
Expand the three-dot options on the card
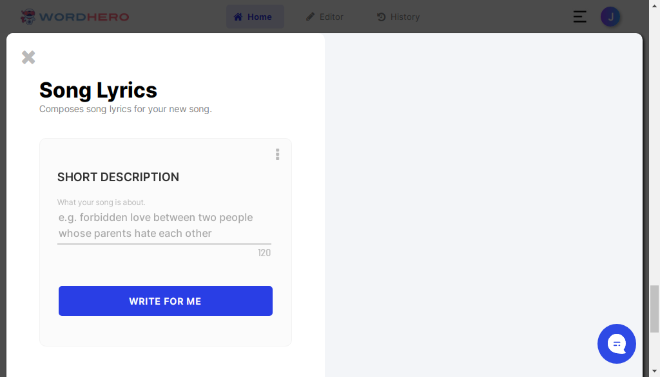click(x=277, y=154)
